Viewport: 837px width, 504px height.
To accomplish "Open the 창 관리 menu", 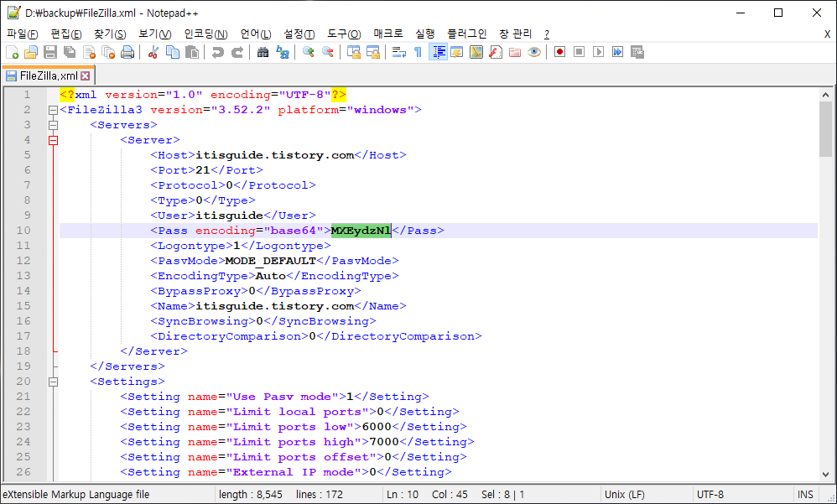I will [x=515, y=34].
